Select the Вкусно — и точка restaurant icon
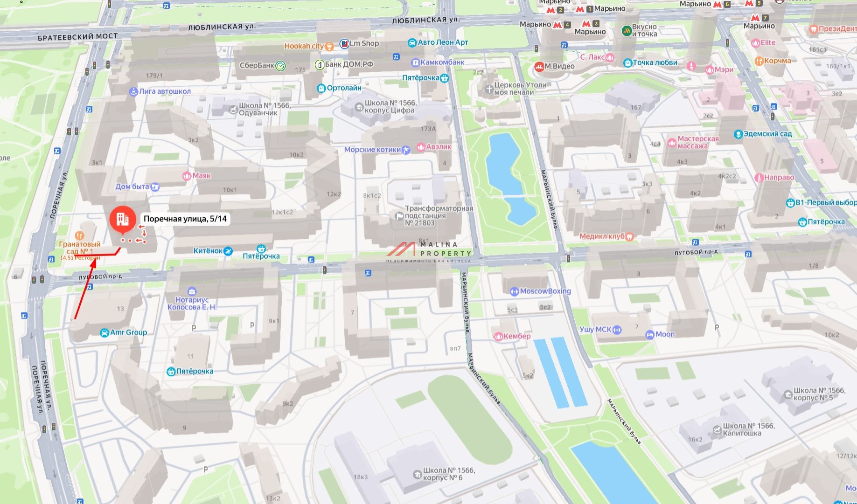This screenshot has width=857, height=504. (x=627, y=31)
